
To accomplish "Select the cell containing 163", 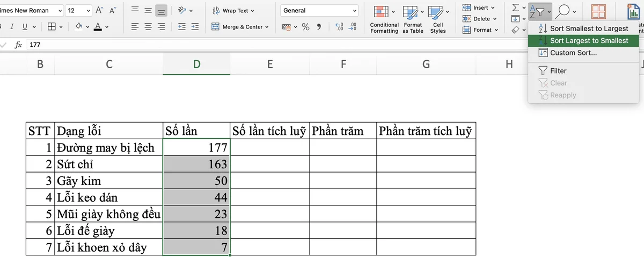I will coord(196,164).
